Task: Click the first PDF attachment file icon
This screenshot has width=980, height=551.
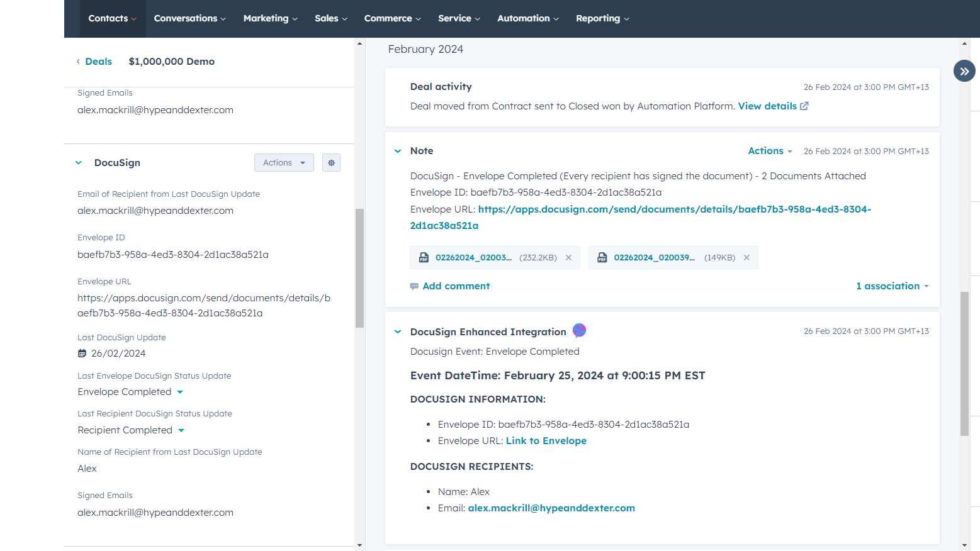Action: [x=424, y=258]
